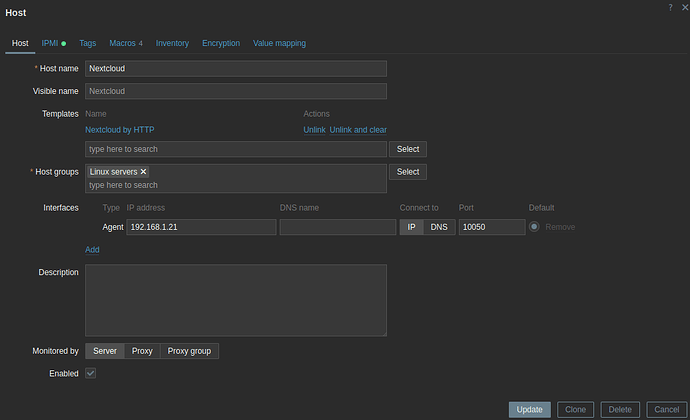This screenshot has height=420, width=690.
Task: Click the Remove interface link
Action: pyautogui.click(x=560, y=227)
